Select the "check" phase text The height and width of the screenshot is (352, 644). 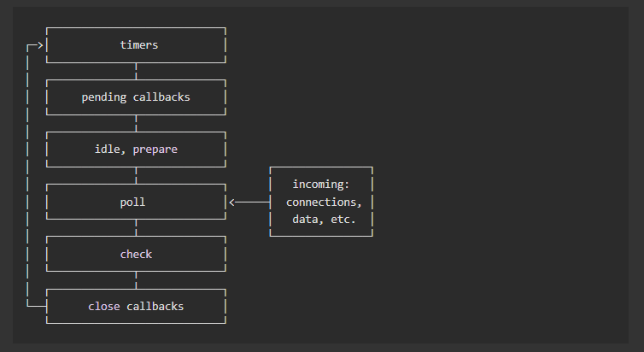point(136,255)
